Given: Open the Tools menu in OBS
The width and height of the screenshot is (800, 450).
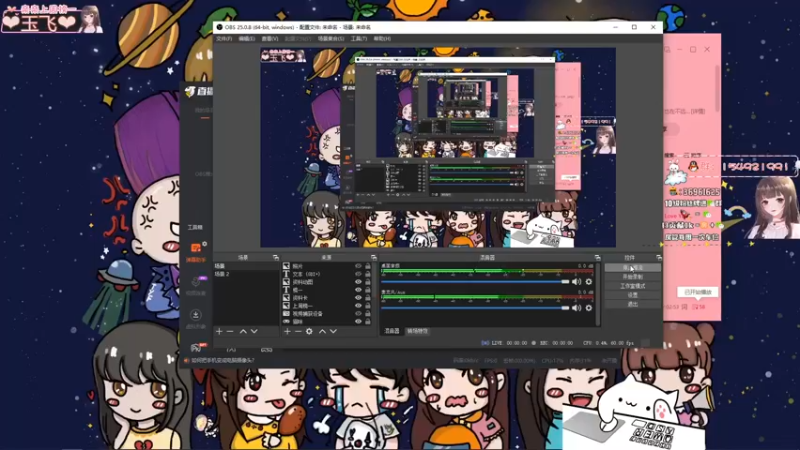Looking at the screenshot, I should coord(359,39).
